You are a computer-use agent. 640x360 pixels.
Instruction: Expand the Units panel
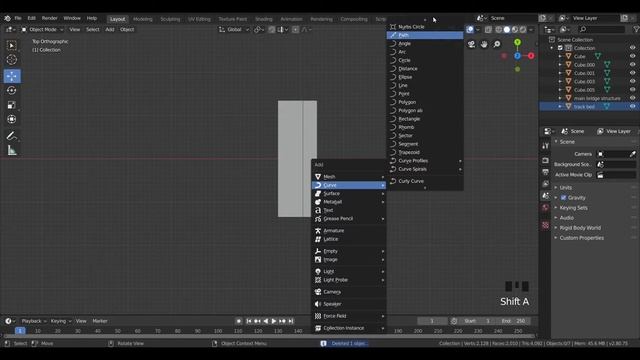click(565, 188)
